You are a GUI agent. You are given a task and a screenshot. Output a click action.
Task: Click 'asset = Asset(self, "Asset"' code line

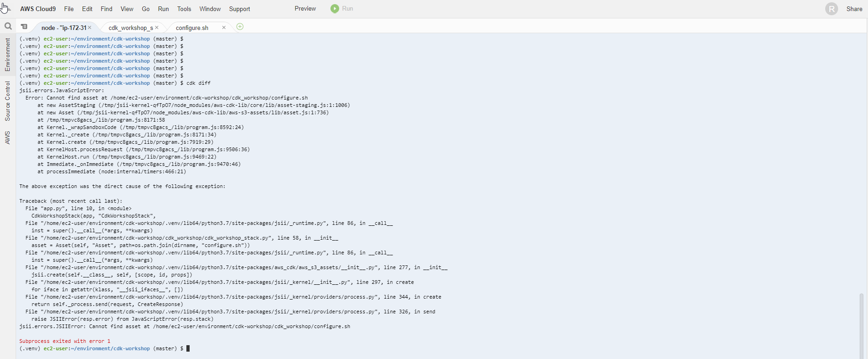pos(141,245)
